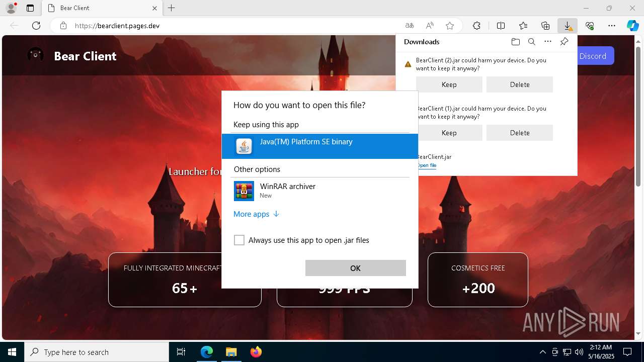This screenshot has height=362, width=644.
Task: Open the Favorites list icon
Action: click(523, 26)
